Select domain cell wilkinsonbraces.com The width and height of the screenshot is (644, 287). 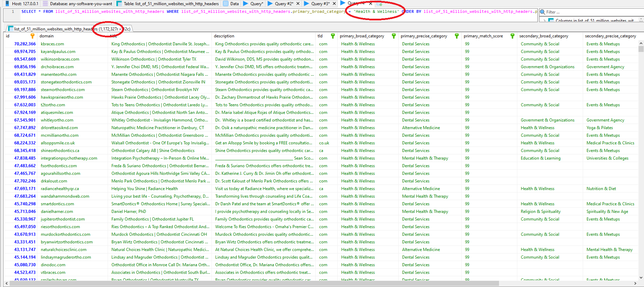click(73, 59)
